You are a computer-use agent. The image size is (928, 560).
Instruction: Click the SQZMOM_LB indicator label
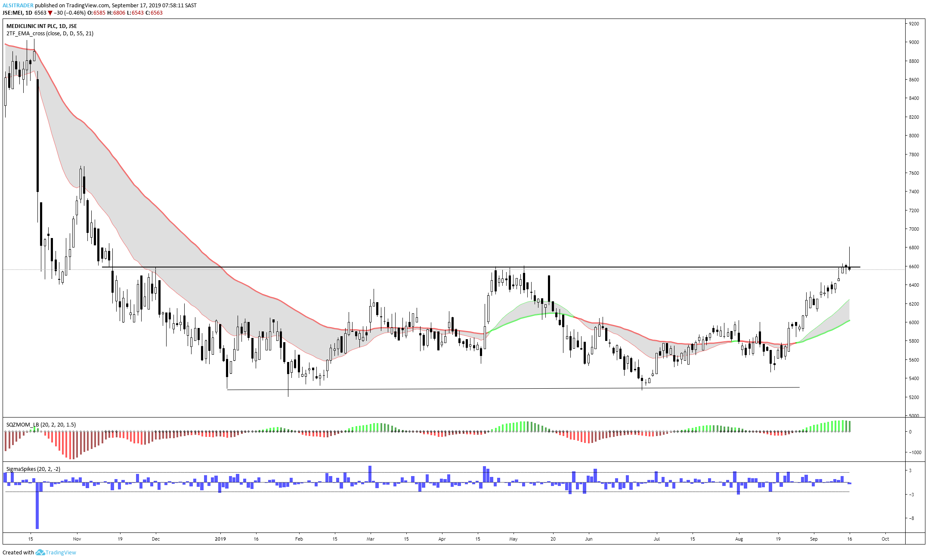[x=41, y=424]
